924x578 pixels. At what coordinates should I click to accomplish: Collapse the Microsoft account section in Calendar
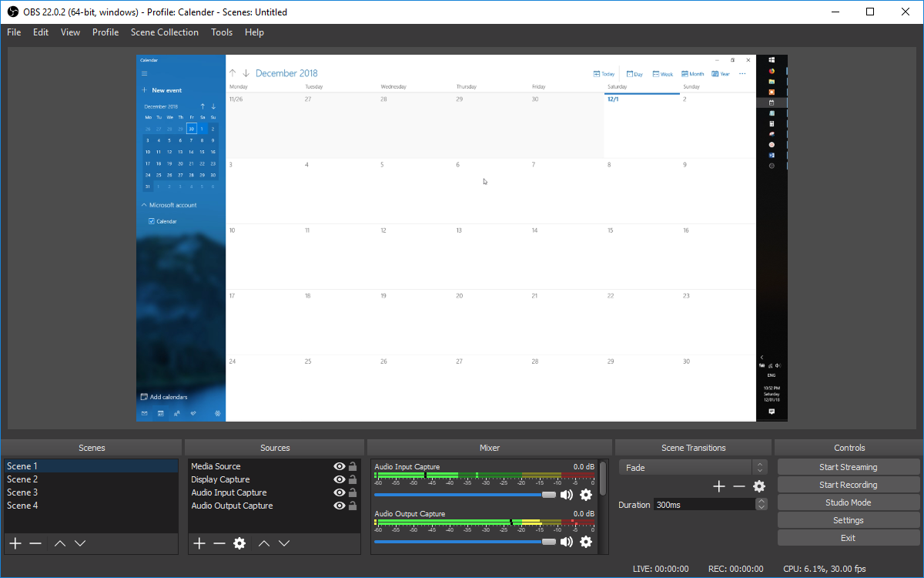144,204
